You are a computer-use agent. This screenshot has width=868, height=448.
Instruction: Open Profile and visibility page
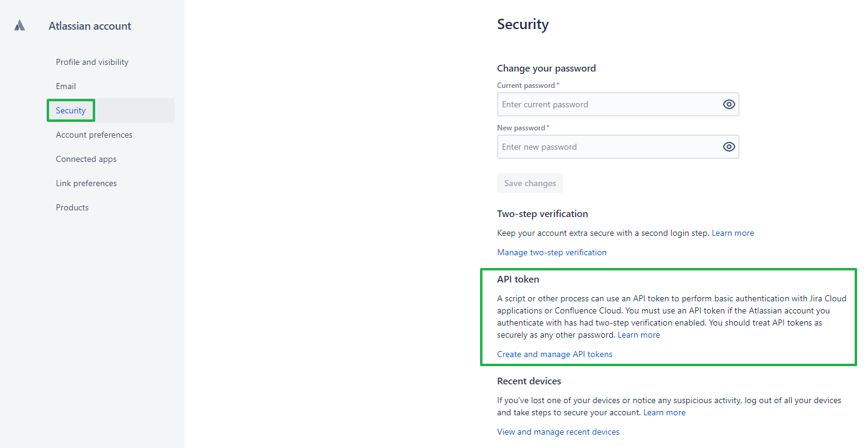[92, 62]
